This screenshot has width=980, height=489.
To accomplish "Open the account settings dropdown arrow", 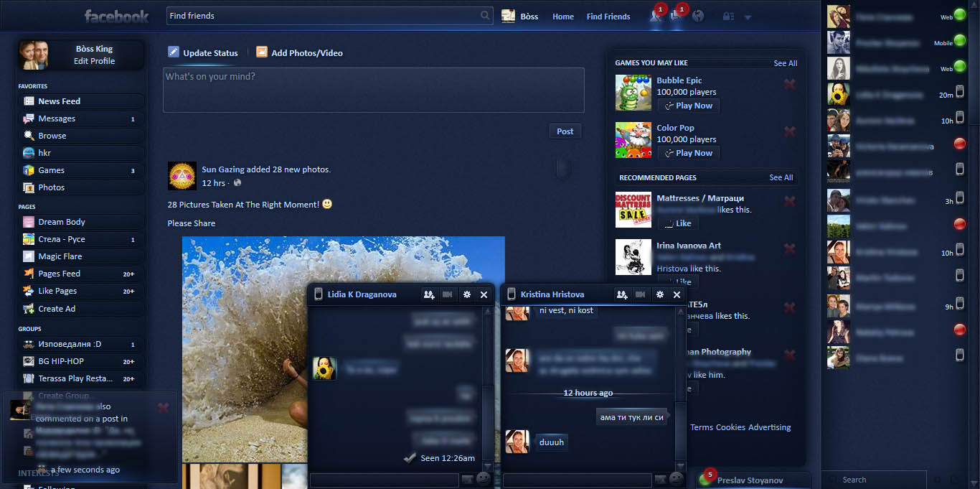I will pyautogui.click(x=746, y=17).
